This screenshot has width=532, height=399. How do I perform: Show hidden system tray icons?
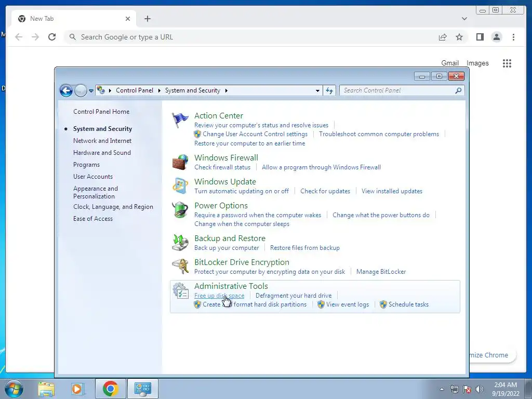click(442, 389)
